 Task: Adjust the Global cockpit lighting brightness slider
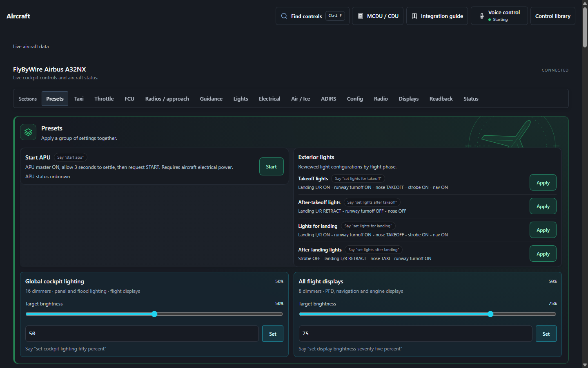click(154, 314)
